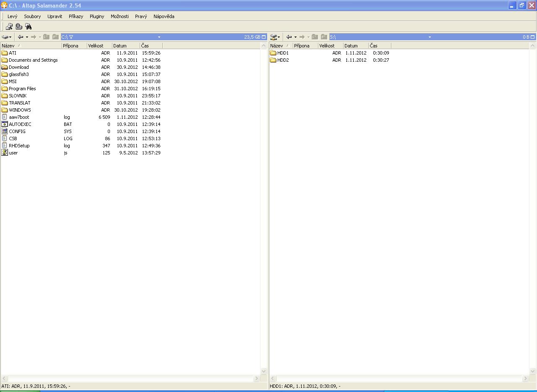Click the free space icon beside 23,5 GB
The height and width of the screenshot is (392, 537).
(264, 37)
